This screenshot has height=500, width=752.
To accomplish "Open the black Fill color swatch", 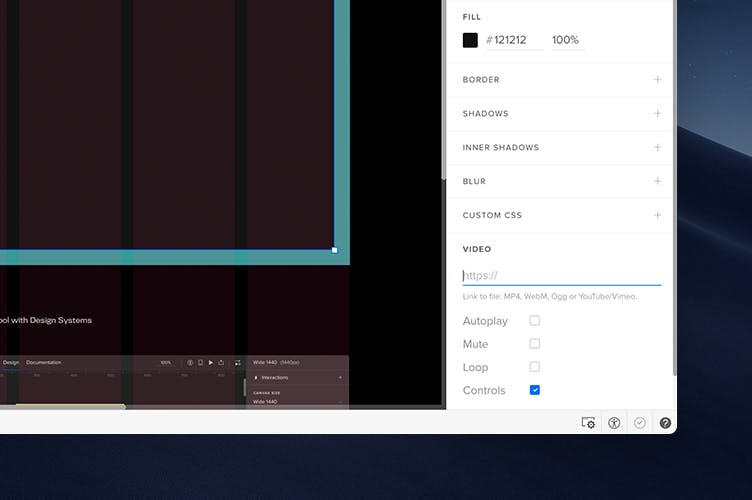I will (x=470, y=40).
